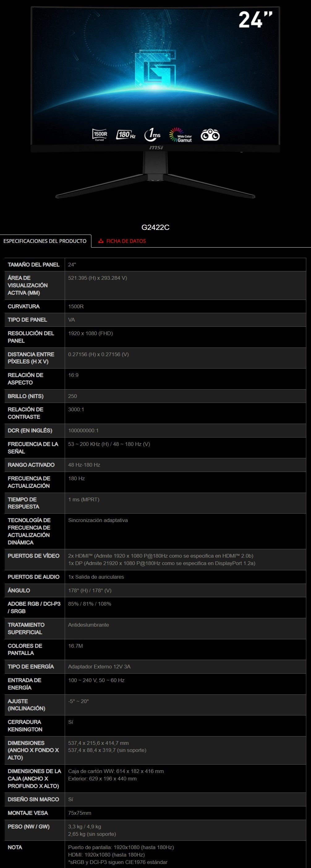Image resolution: width=311 pixels, height=868 pixels.
Task: Click the Montaje VESA 75x75mm value
Action: click(80, 813)
